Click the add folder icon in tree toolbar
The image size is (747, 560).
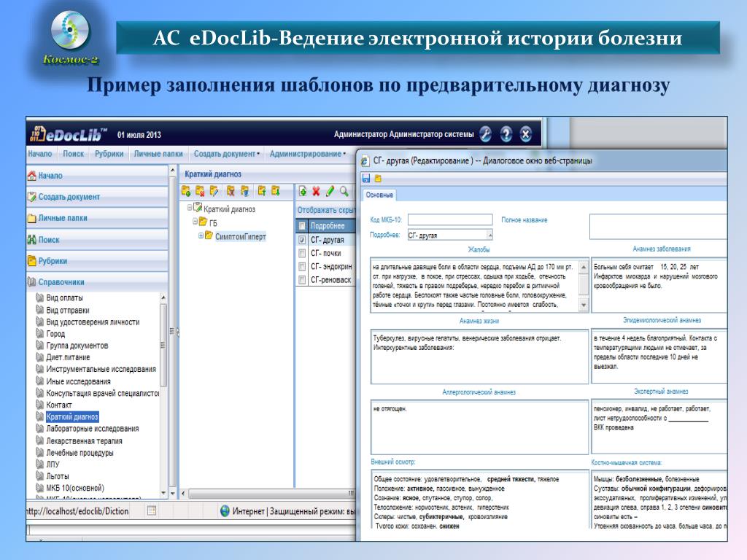[186, 191]
